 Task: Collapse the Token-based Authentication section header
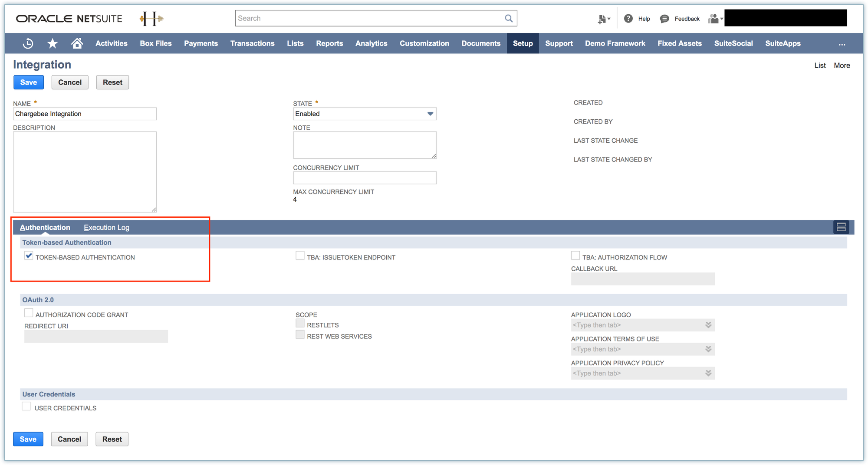pyautogui.click(x=434, y=242)
